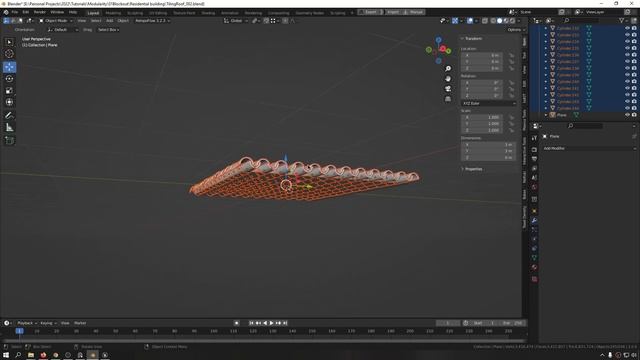Image resolution: width=640 pixels, height=360 pixels.
Task: Switch to wireframe viewport shading
Action: pyautogui.click(x=493, y=20)
